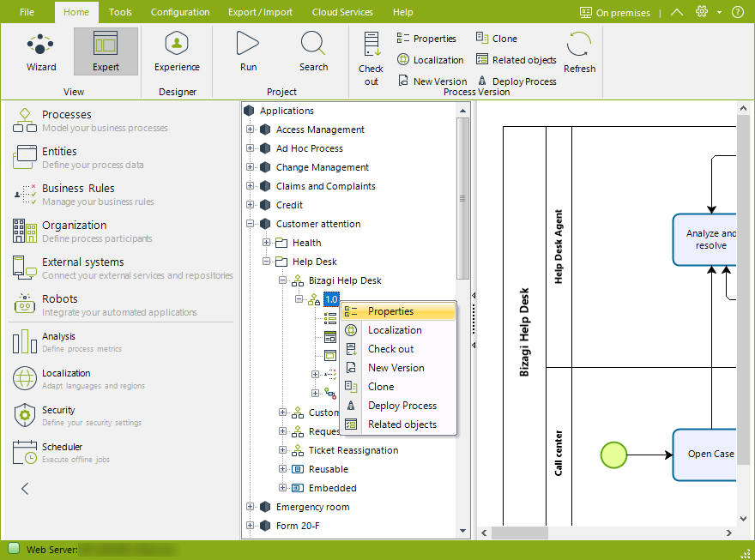Launch the Experience designer
Screen dimensions: 755x560
point(177,52)
